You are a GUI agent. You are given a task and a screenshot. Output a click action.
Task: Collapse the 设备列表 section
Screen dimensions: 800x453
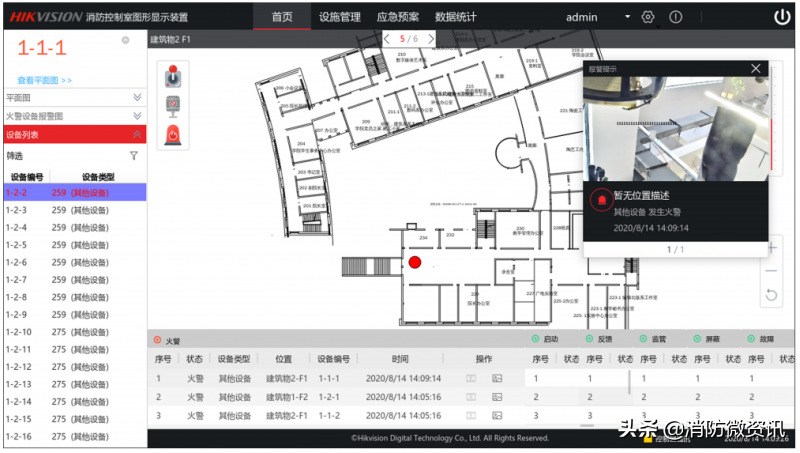tap(137, 134)
